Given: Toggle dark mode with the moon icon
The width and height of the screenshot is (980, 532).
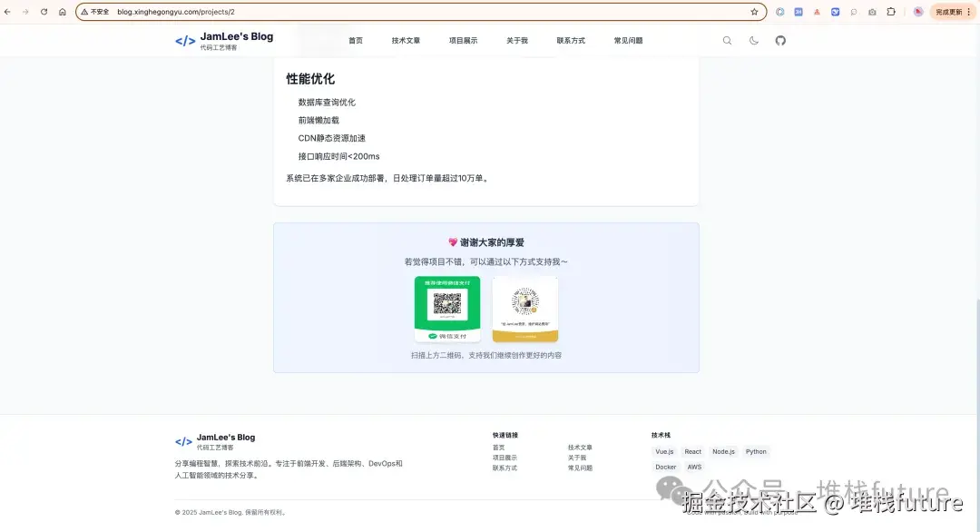Looking at the screenshot, I should pyautogui.click(x=754, y=40).
